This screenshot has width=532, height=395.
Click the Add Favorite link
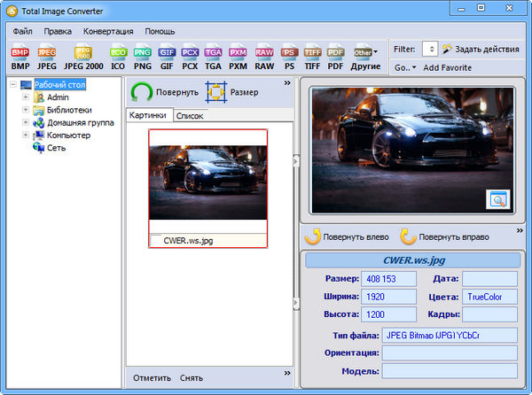448,68
